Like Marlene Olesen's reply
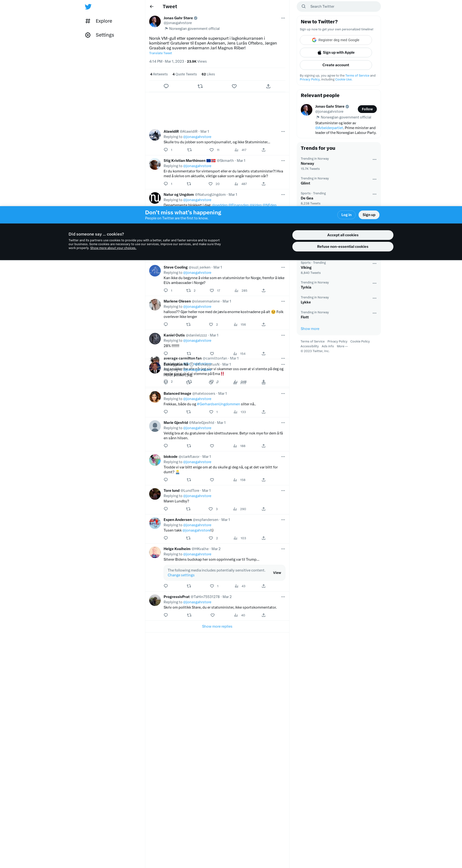 211,324
